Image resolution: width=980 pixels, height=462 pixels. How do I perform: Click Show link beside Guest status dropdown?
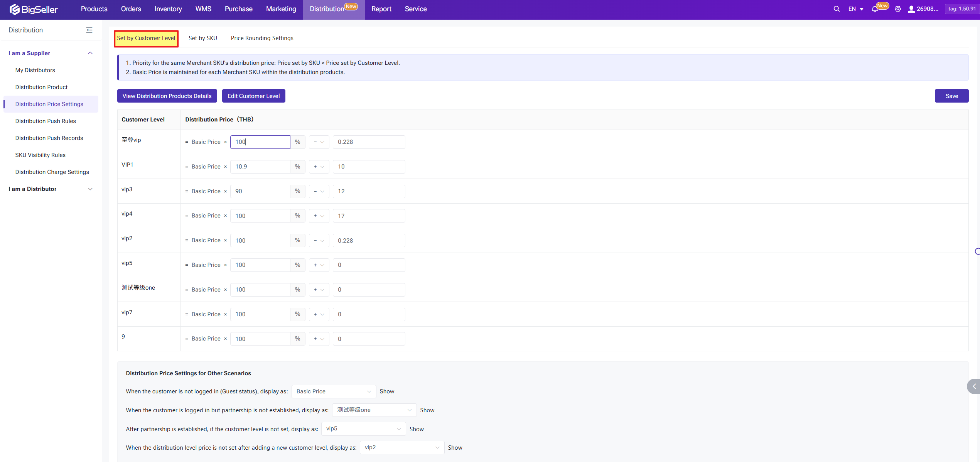386,391
